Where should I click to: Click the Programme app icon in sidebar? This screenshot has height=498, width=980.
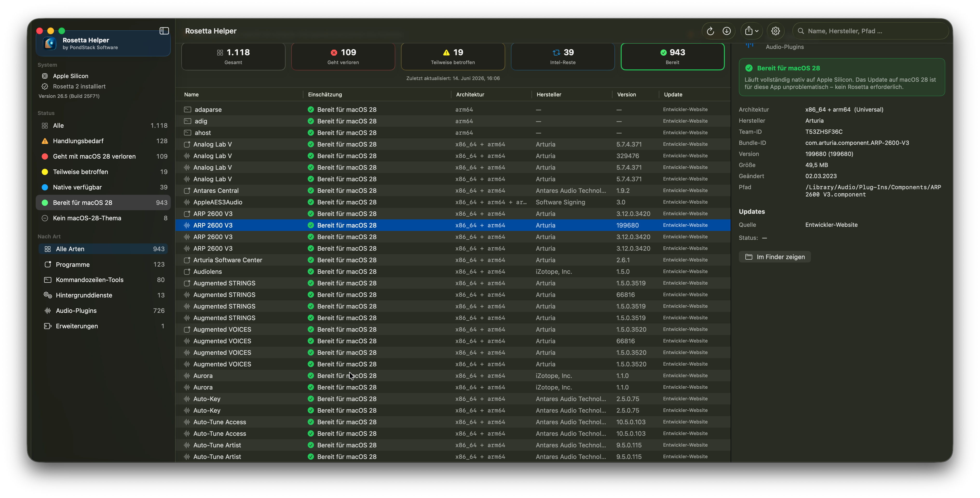point(48,265)
